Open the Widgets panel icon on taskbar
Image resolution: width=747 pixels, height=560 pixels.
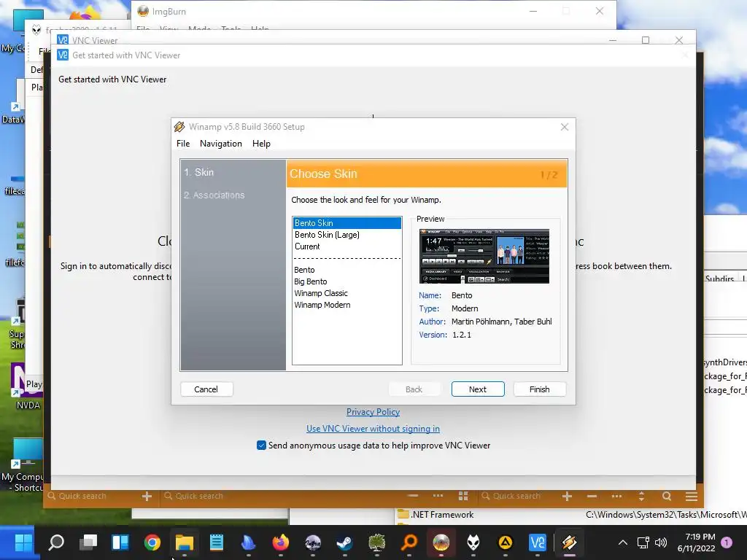click(120, 542)
